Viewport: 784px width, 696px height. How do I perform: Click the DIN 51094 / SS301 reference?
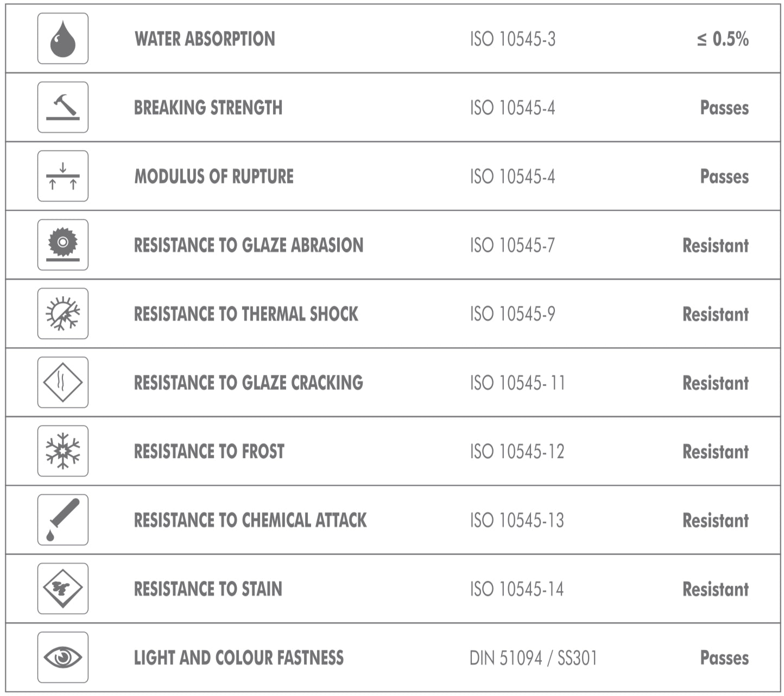pyautogui.click(x=533, y=658)
